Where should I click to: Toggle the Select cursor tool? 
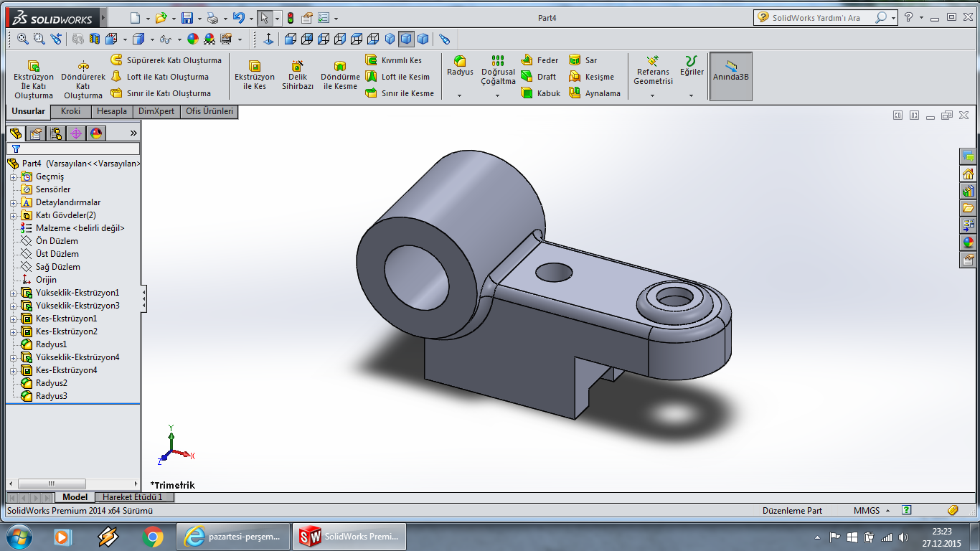(264, 18)
